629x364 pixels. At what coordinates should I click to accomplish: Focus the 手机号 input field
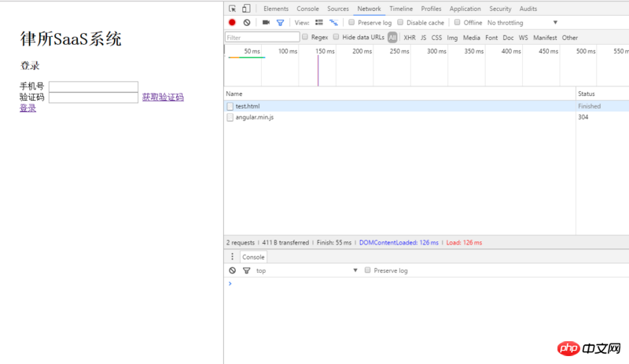(94, 86)
